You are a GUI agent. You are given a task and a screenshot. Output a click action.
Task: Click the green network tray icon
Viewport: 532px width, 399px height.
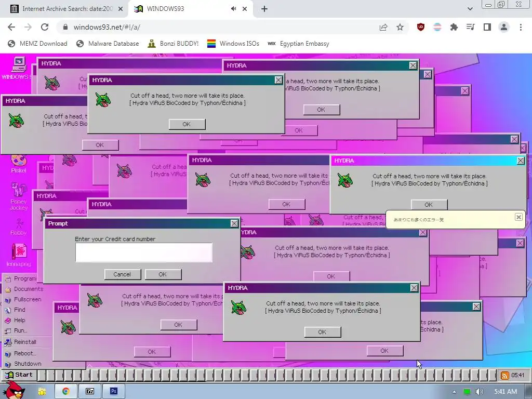467,392
